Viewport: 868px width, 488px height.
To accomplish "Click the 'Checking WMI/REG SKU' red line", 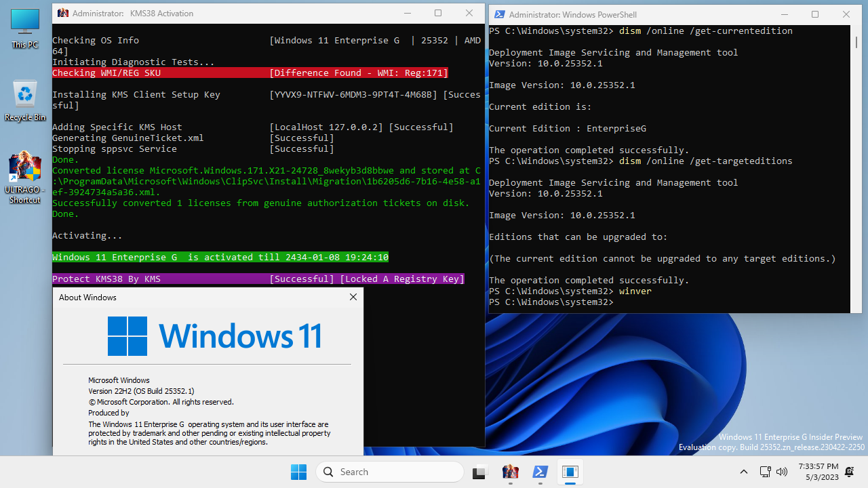I will tap(250, 73).
